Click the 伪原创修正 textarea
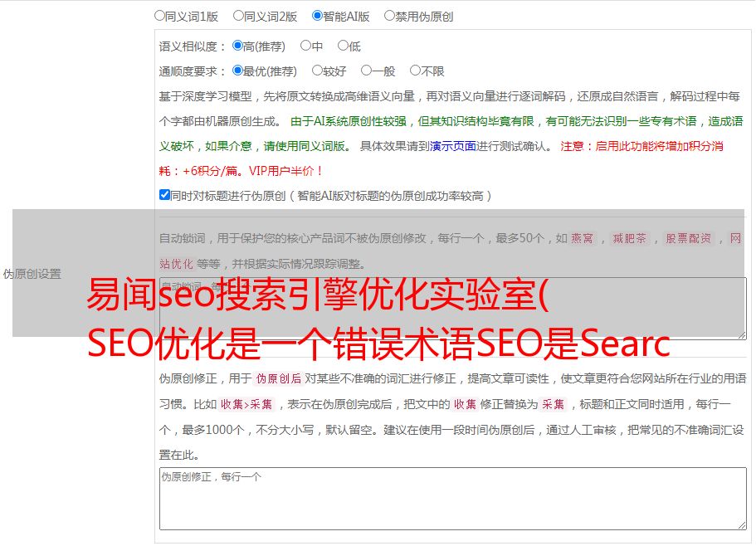Image resolution: width=756 pixels, height=546 pixels. [x=453, y=499]
